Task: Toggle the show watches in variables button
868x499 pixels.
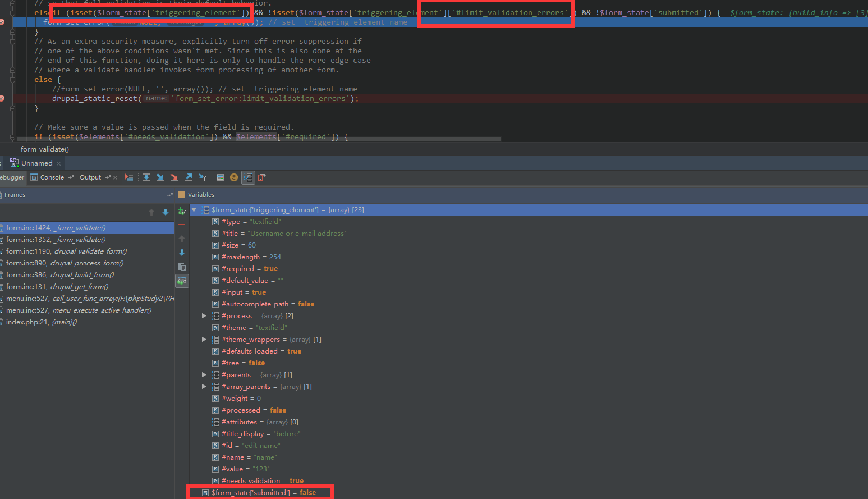Action: click(x=182, y=281)
